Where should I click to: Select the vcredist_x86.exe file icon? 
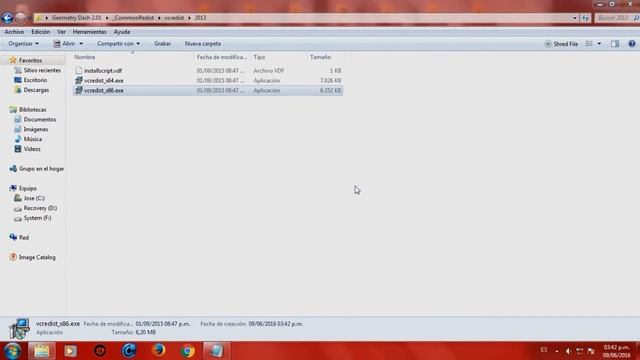(79, 90)
